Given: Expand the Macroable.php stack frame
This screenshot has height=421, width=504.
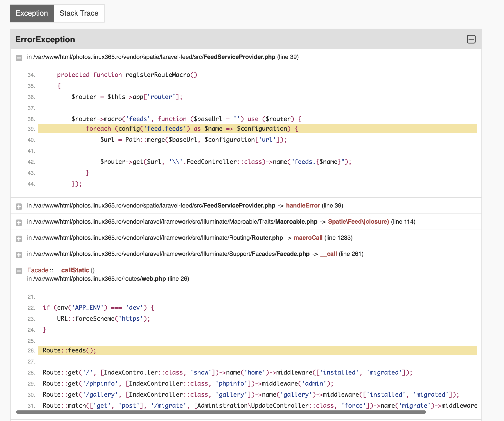Looking at the screenshot, I should coord(19,222).
